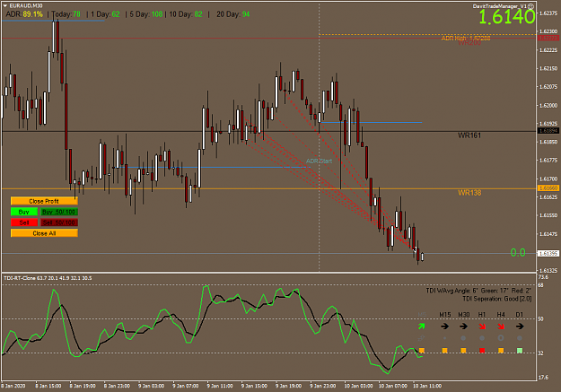Image resolution: width=561 pixels, height=392 pixels.
Task: Click the H4 timeframe label
Action: tap(501, 315)
